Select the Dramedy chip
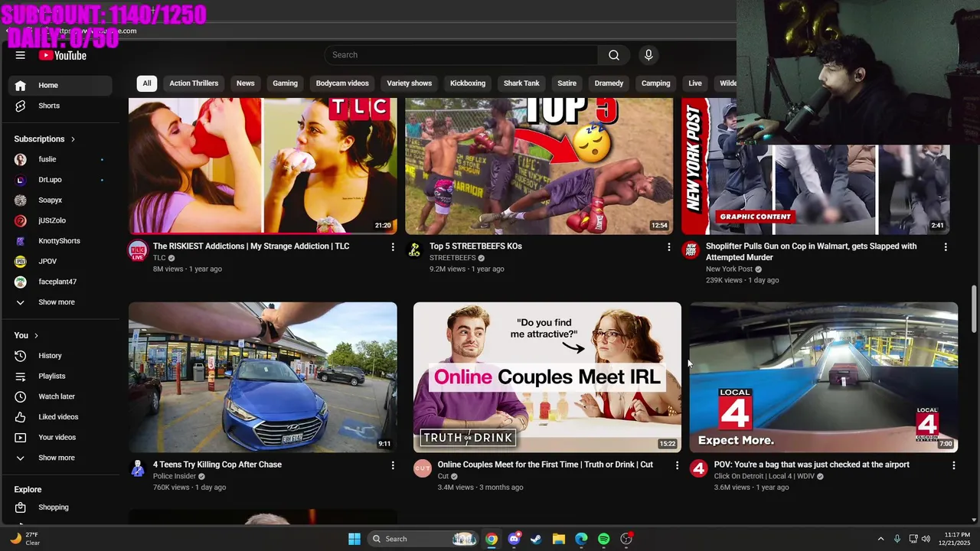Screen dimensions: 980x551 609,83
